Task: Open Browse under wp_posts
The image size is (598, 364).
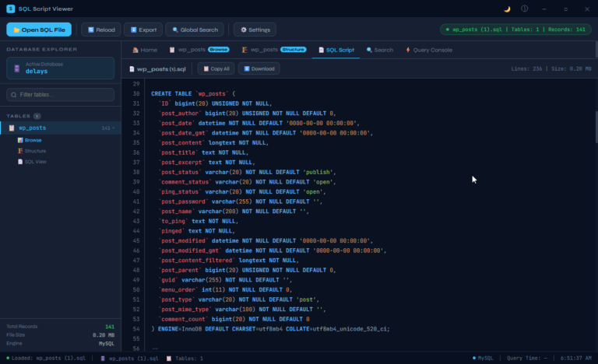Action: [33, 140]
